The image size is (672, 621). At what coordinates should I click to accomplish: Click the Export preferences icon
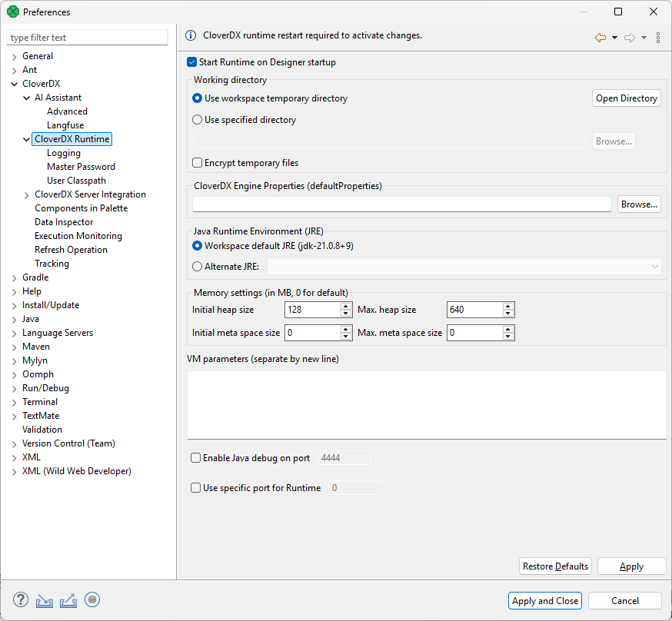(x=68, y=600)
